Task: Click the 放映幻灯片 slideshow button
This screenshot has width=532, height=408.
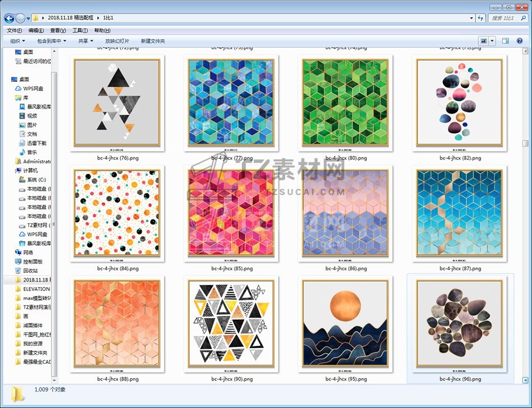Action: point(117,41)
